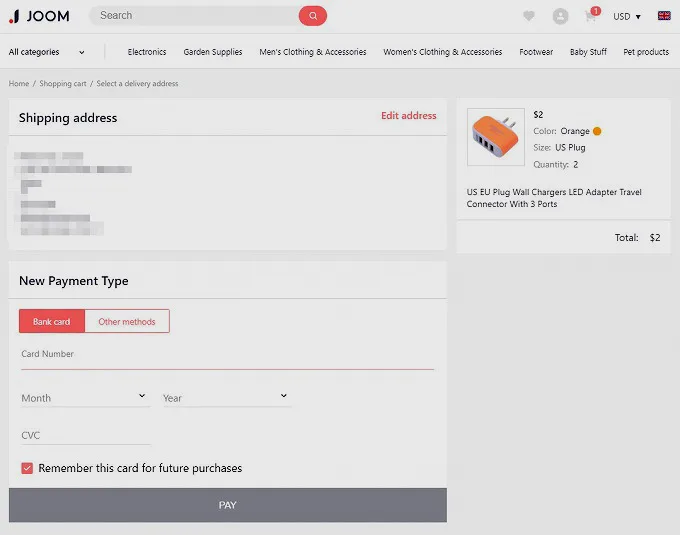Click the orange color swatch dot
Viewport: 680px width, 535px height.
[597, 131]
